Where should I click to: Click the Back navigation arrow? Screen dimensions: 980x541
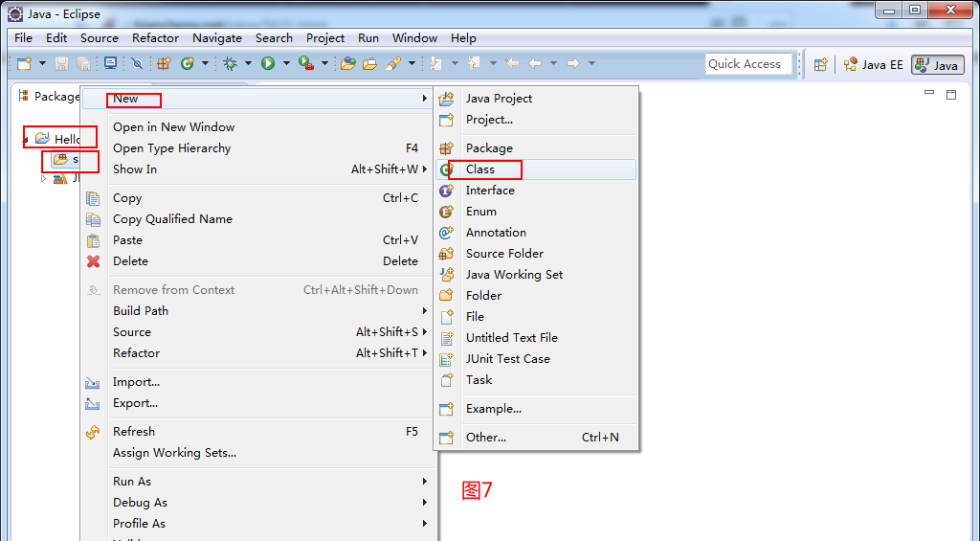535,63
